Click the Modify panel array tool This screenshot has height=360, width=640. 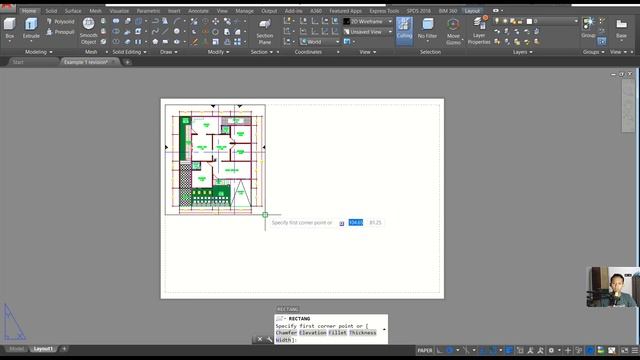coord(237,42)
